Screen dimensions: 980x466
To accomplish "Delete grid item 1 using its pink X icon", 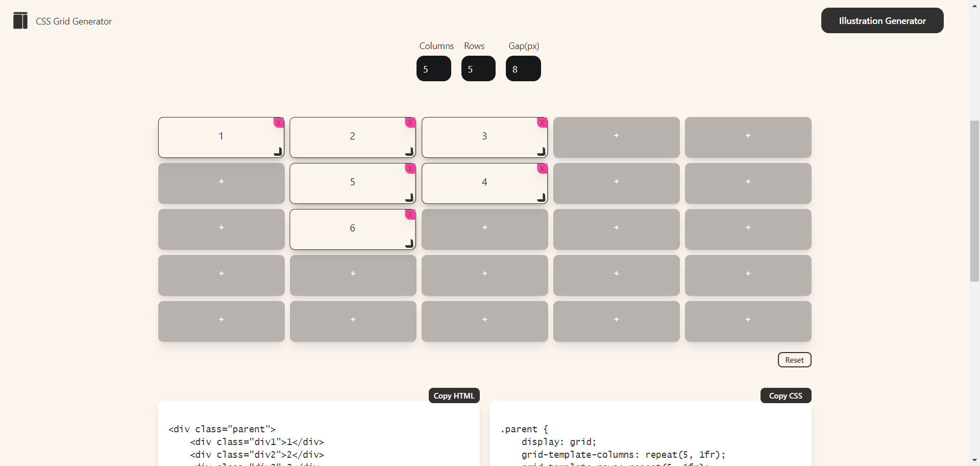I will 279,123.
